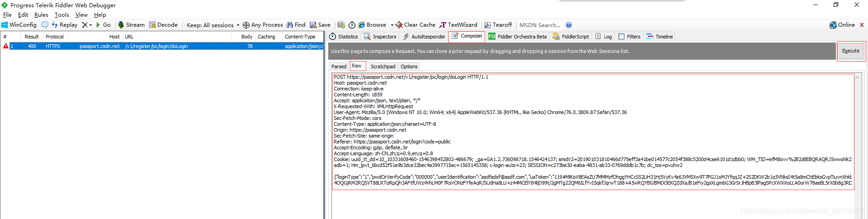
Task: Click the comment speech bubble icon
Action: point(45,25)
